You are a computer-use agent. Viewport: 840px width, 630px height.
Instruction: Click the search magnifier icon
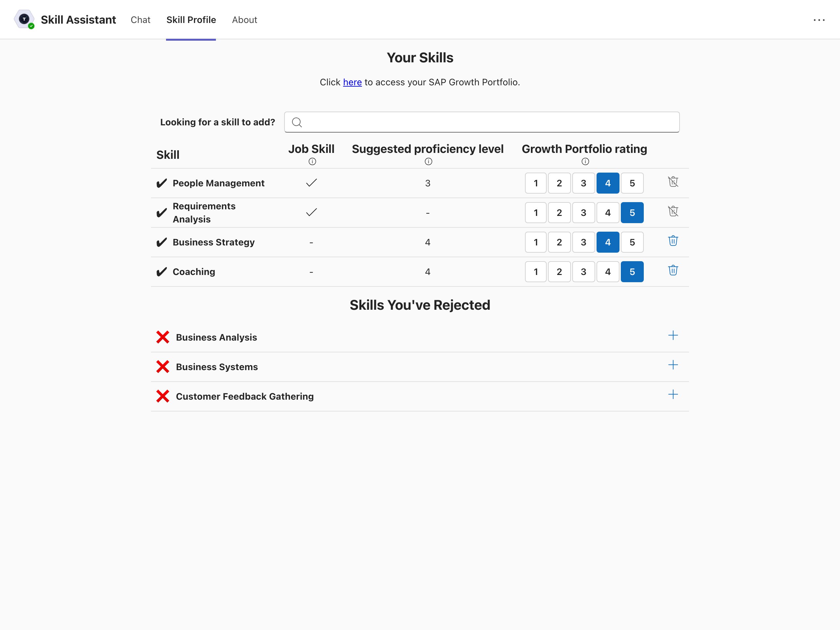tap(297, 122)
